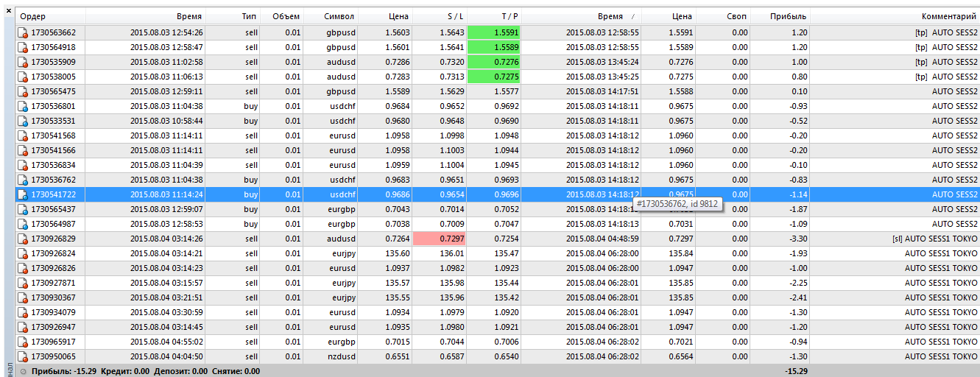Click the order icon of ticket 1730926824
980x377 pixels.
[x=23, y=253]
